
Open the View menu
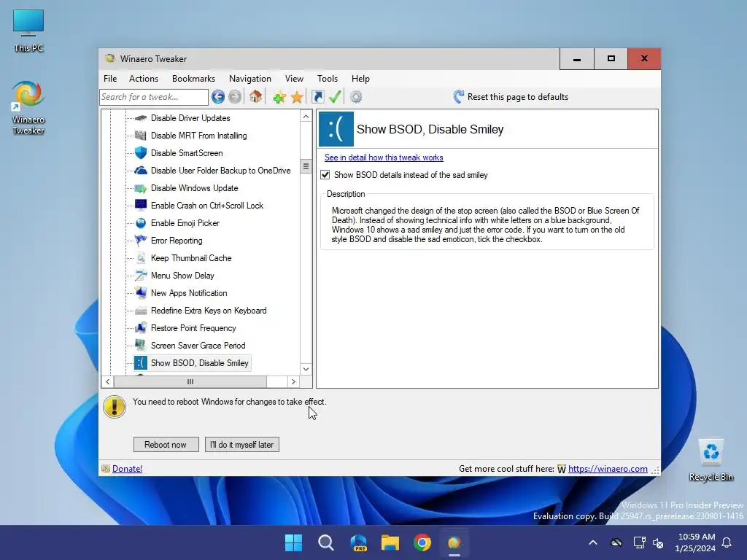294,79
